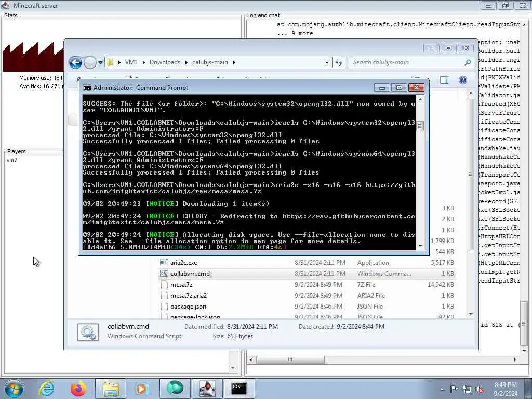Expand the arrow between Downloads and calubjs-main
Screen dimensions: 532x399
(x=187, y=62)
